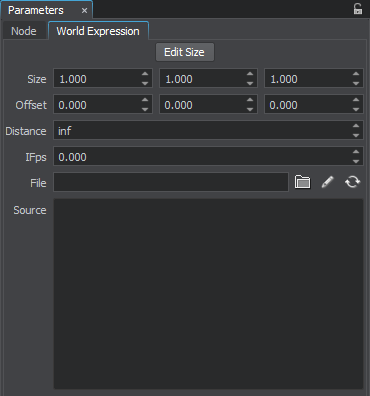Toggle the panel lock icon

[x=358, y=9]
